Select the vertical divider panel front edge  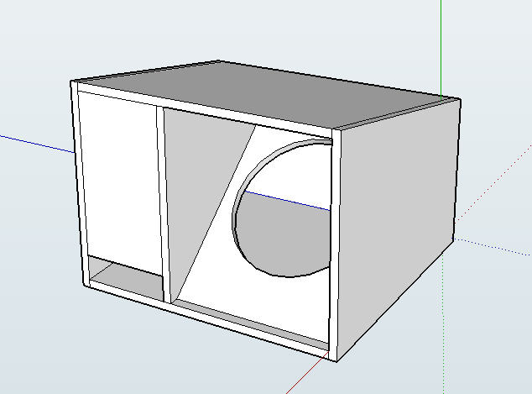164,204
